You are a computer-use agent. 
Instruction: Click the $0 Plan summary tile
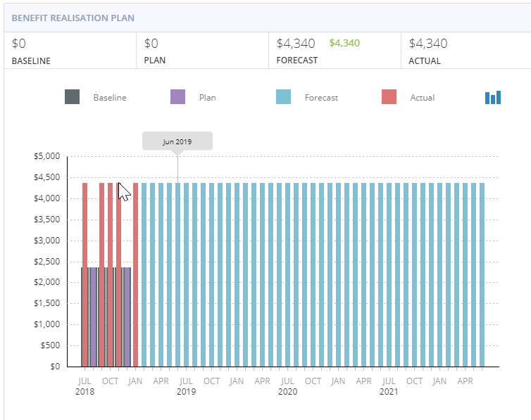201,51
